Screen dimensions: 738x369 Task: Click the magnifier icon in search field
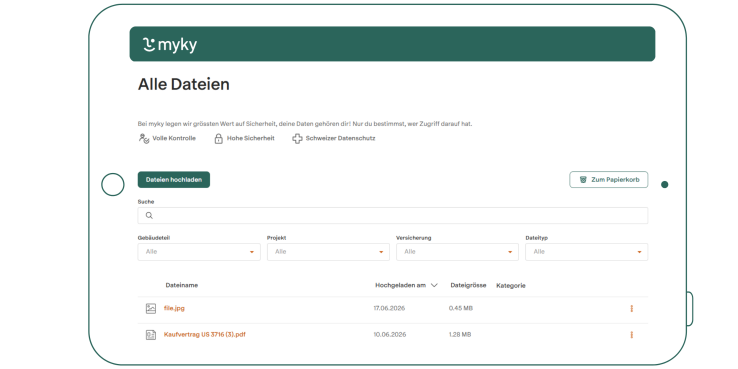[x=149, y=216]
